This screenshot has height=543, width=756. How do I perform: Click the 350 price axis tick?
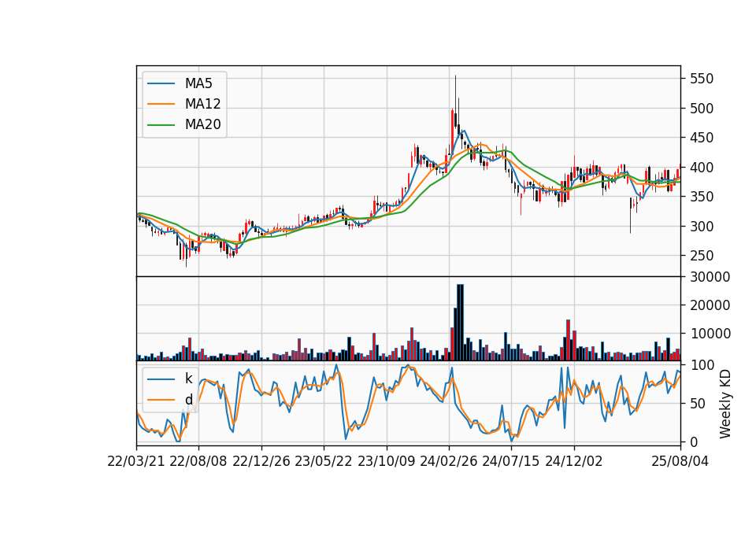[702, 197]
